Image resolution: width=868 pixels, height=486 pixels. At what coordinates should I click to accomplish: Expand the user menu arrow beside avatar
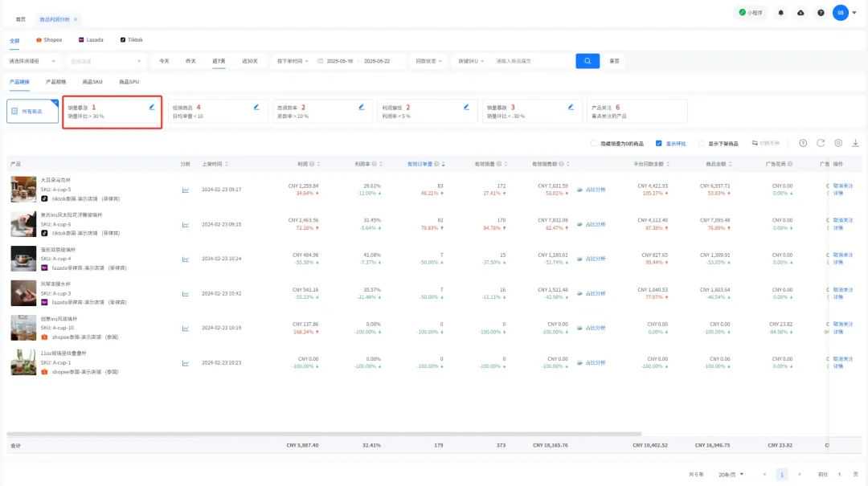coord(854,13)
